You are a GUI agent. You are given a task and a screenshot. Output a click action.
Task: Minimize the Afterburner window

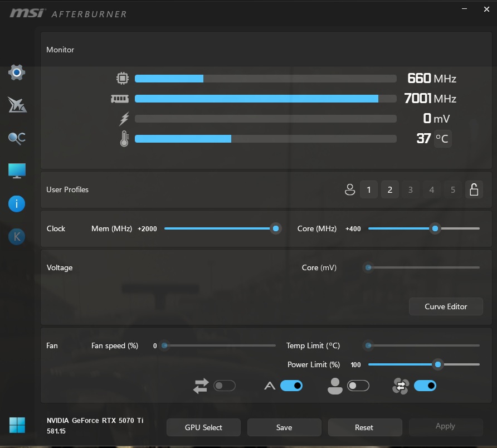(464, 9)
